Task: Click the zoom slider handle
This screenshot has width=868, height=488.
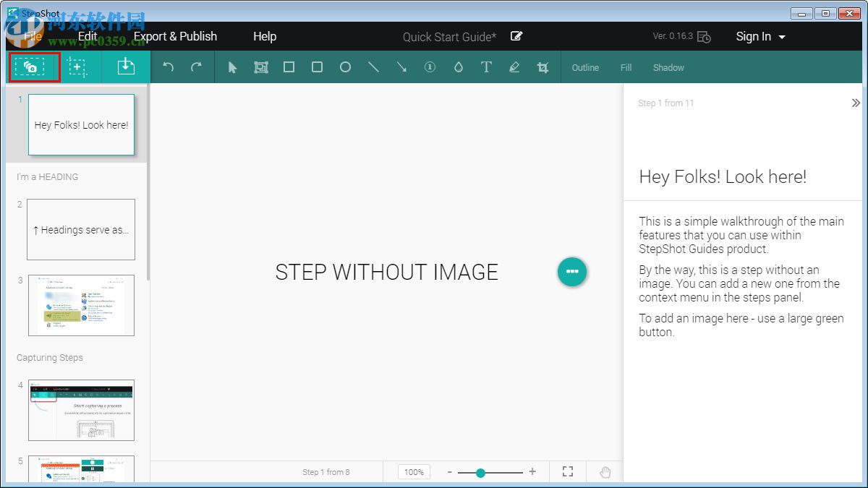Action: pyautogui.click(x=480, y=472)
